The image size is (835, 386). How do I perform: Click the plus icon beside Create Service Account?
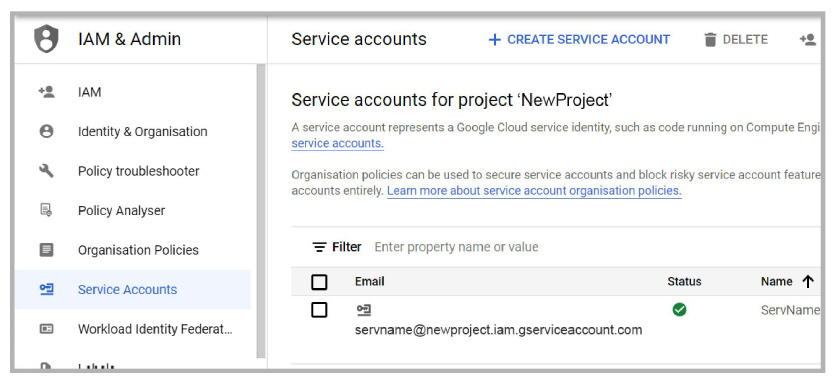[x=495, y=40]
